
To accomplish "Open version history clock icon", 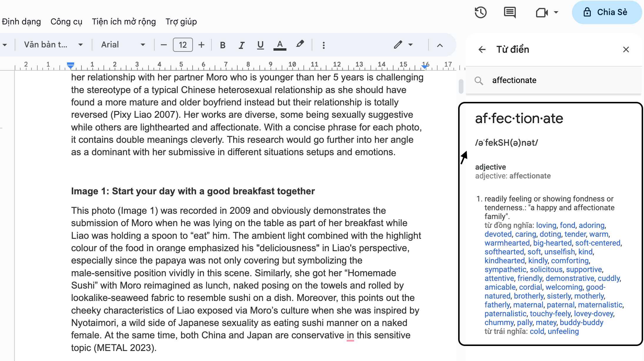I will pos(481,12).
